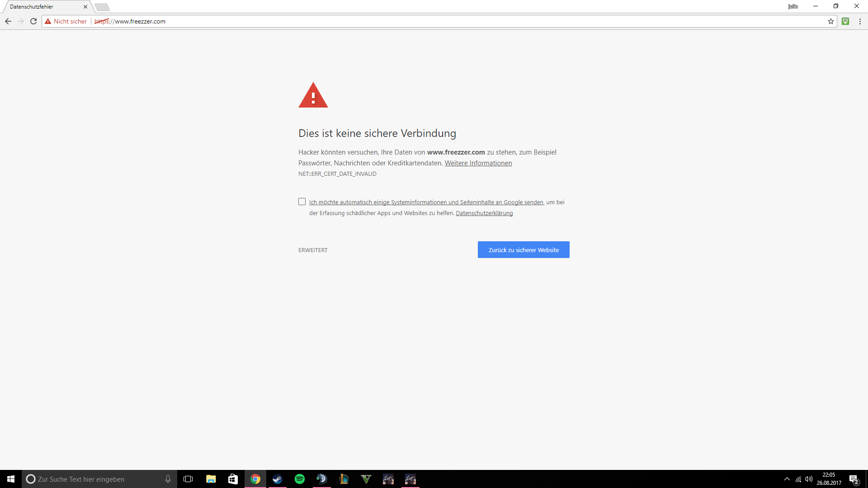Open the volume control in tray
This screenshot has width=868, height=488.
[x=809, y=479]
